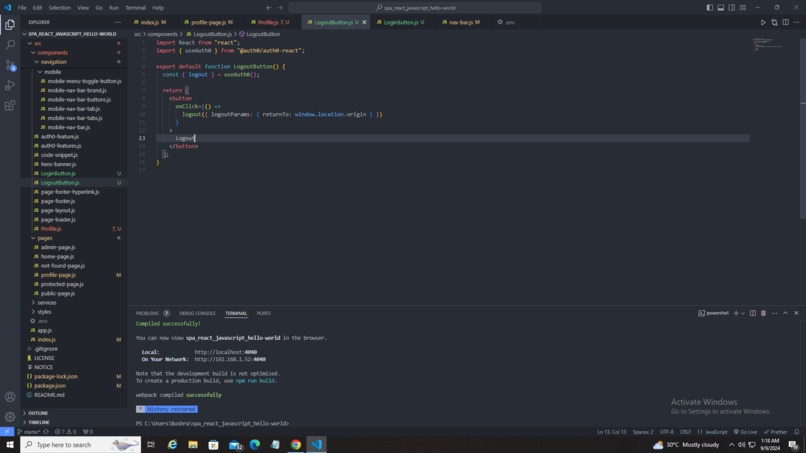Screen dimensions: 806x453
Task: Click the CRLF end-of-line setting
Action: coord(685,432)
